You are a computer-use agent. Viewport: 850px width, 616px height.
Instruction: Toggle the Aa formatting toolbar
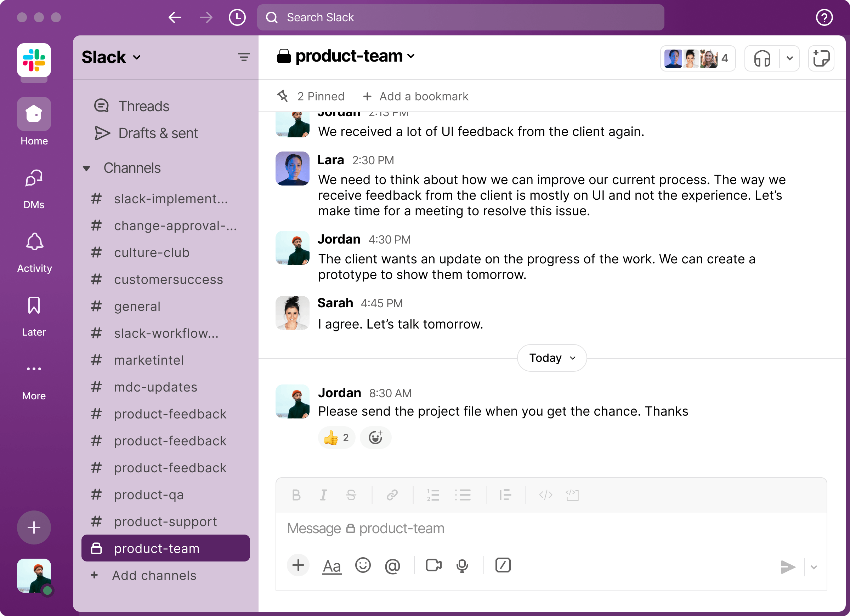point(332,566)
